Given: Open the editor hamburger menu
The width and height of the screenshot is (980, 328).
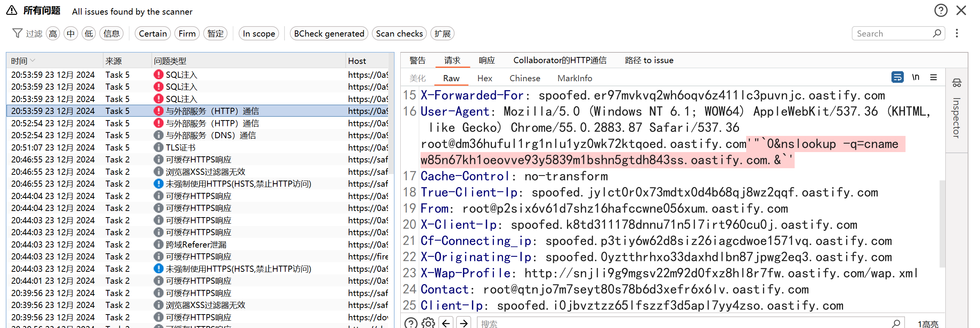Looking at the screenshot, I should 933,77.
